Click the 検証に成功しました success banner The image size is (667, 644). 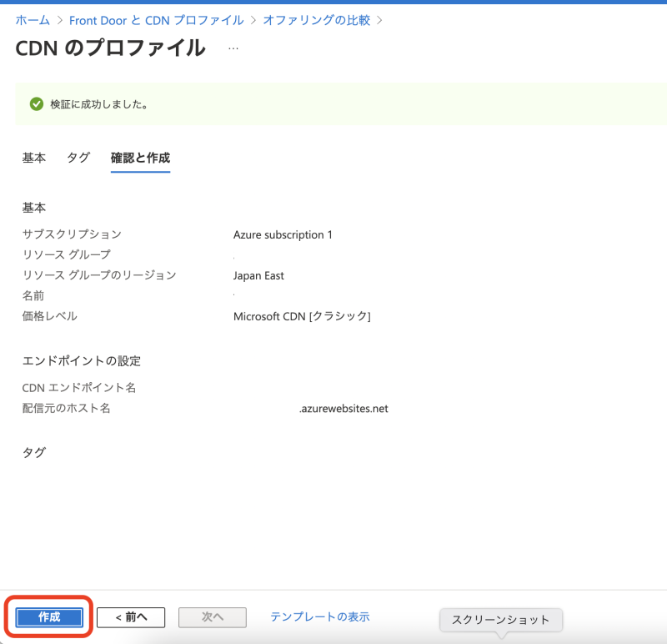coord(100,104)
